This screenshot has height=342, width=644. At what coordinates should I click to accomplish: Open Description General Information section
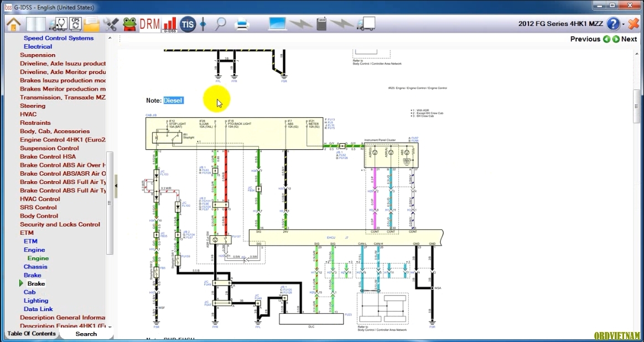[x=63, y=317]
